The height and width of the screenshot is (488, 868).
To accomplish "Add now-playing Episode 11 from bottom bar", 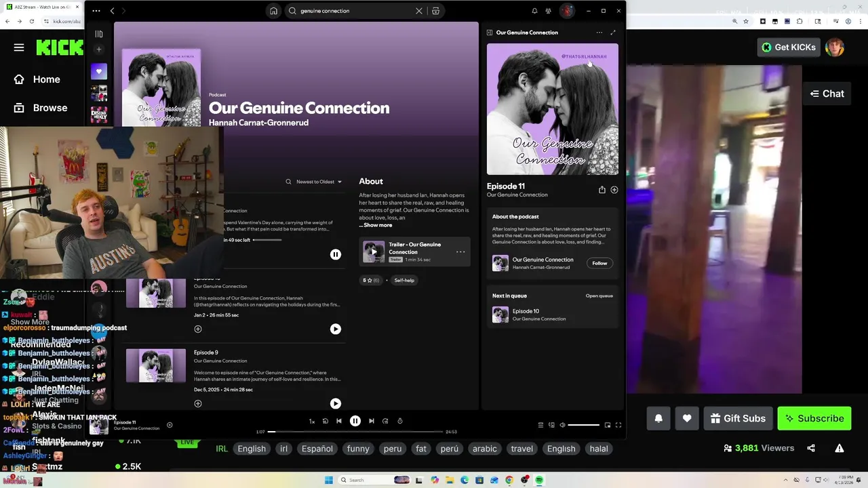I will tap(170, 425).
